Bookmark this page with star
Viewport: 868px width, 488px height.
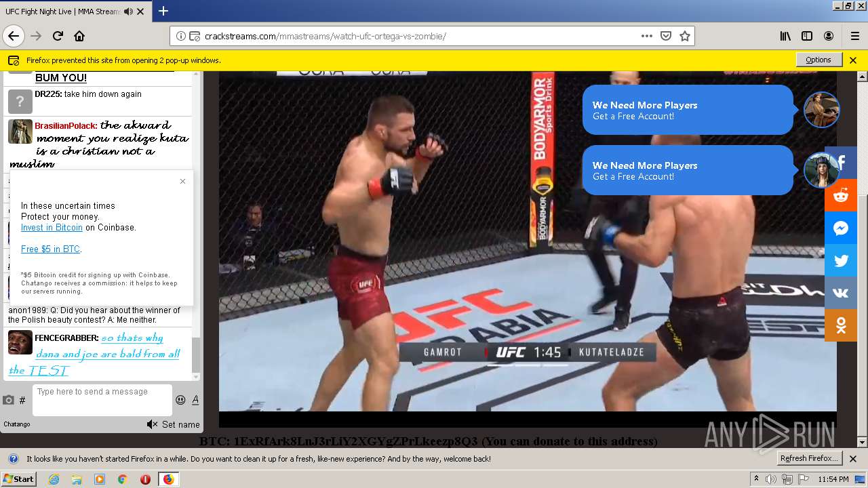[x=685, y=36]
